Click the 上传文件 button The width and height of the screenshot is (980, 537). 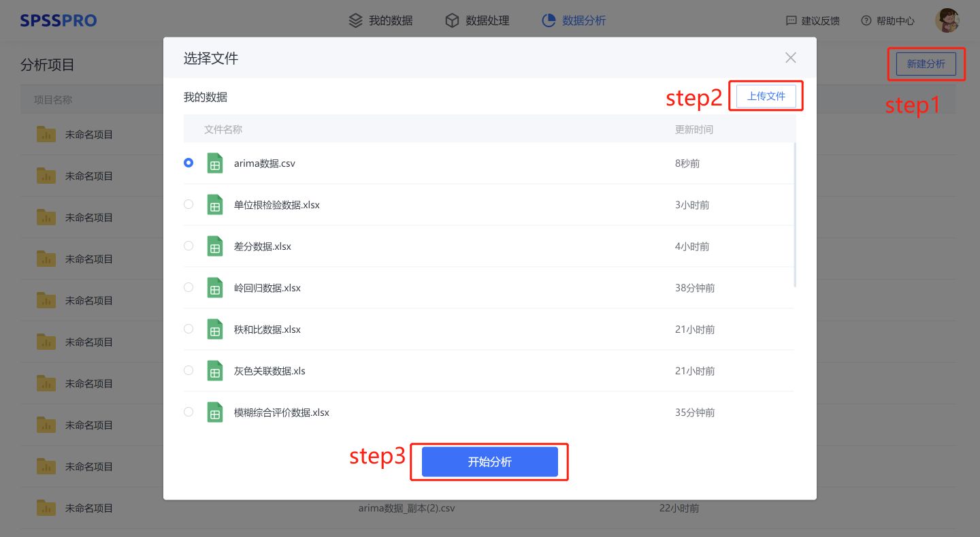(x=766, y=96)
